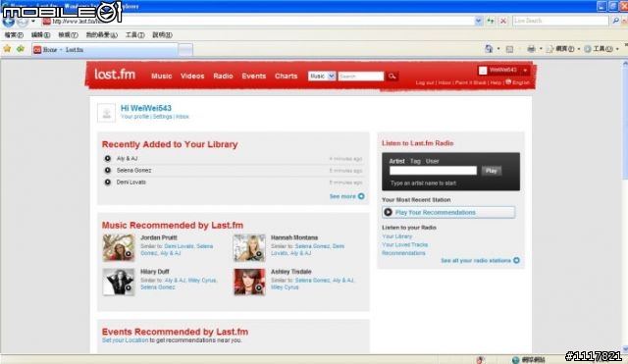The image size is (628, 364).
Task: Go back with the browser Back arrow
Action: click(x=9, y=22)
